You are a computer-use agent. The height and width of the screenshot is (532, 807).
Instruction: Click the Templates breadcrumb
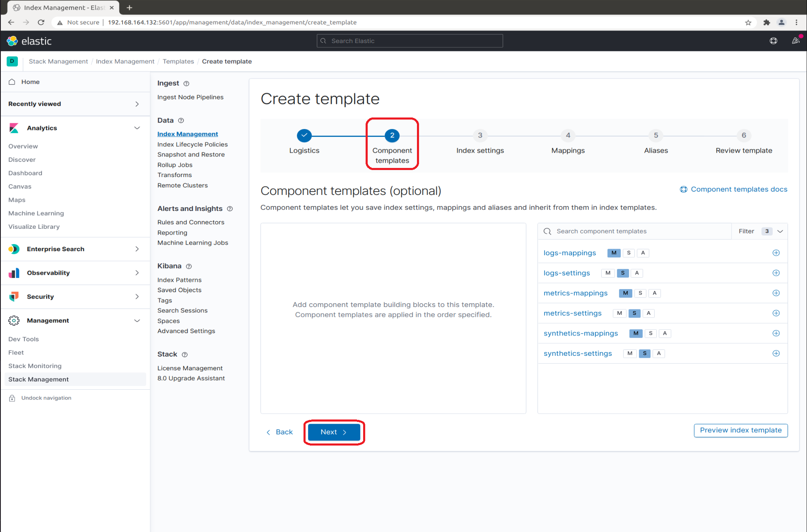(178, 61)
